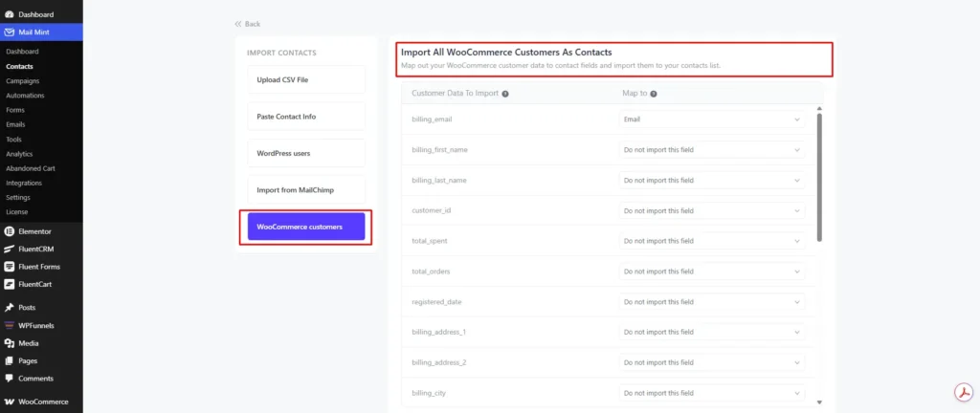Open Emails in Mail Mint menu
Viewport: 980px width, 413px height.
pyautogui.click(x=15, y=125)
